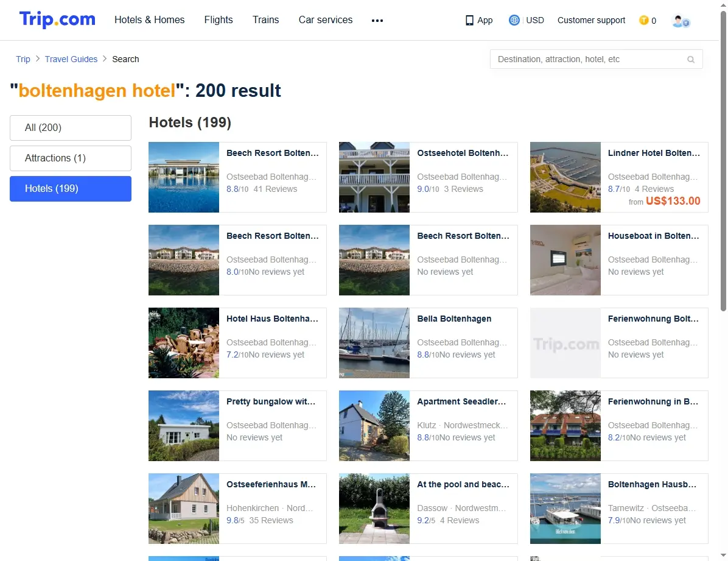Screen dimensions: 728x561
Task: Open the Flights menu
Action: 219,20
